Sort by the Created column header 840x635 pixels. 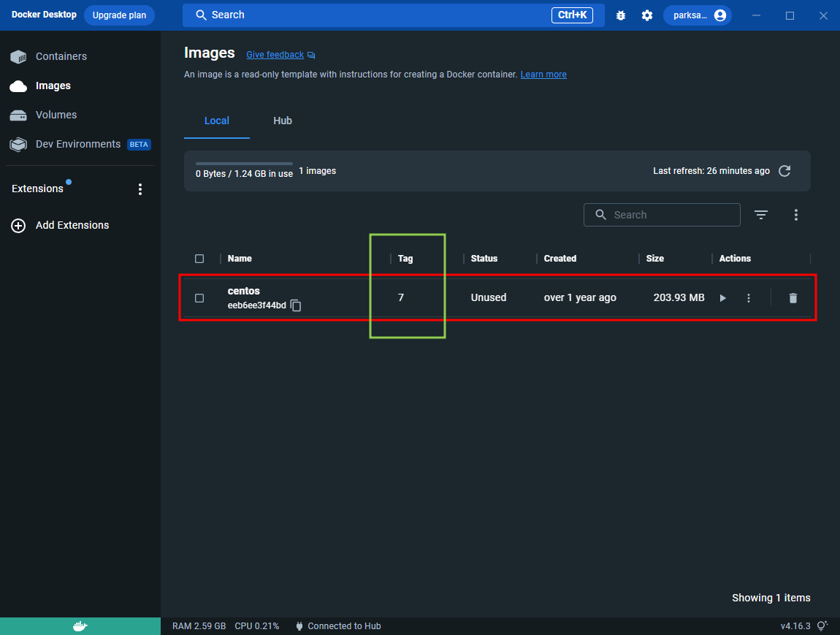(560, 258)
